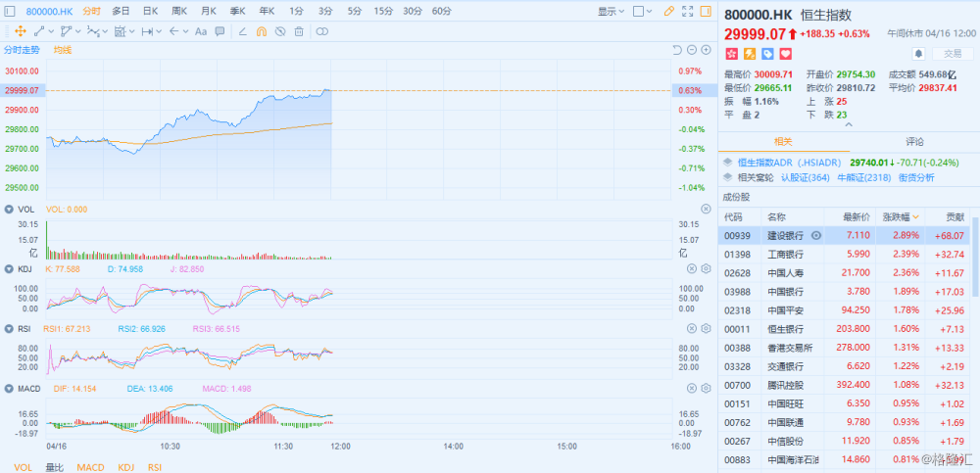Click the orange lightning bolt icon
The width and height of the screenshot is (980, 473).
[x=749, y=54]
